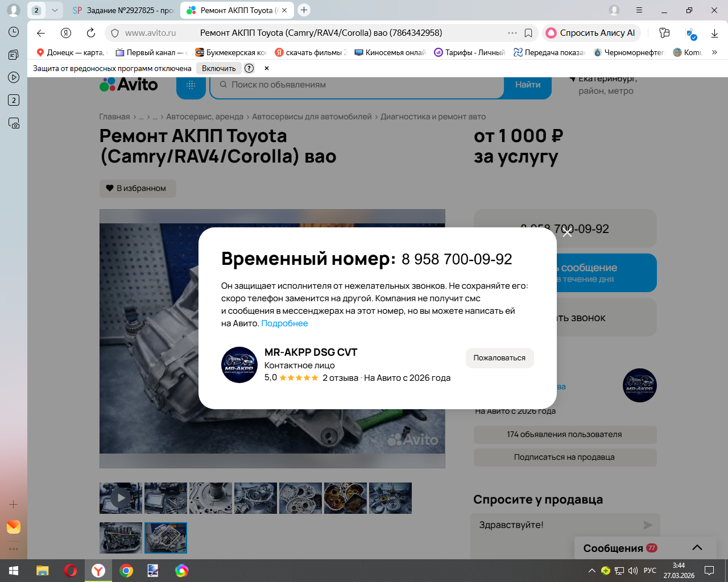Open the Автосервис, аренда breadcrumb link

pyautogui.click(x=205, y=117)
